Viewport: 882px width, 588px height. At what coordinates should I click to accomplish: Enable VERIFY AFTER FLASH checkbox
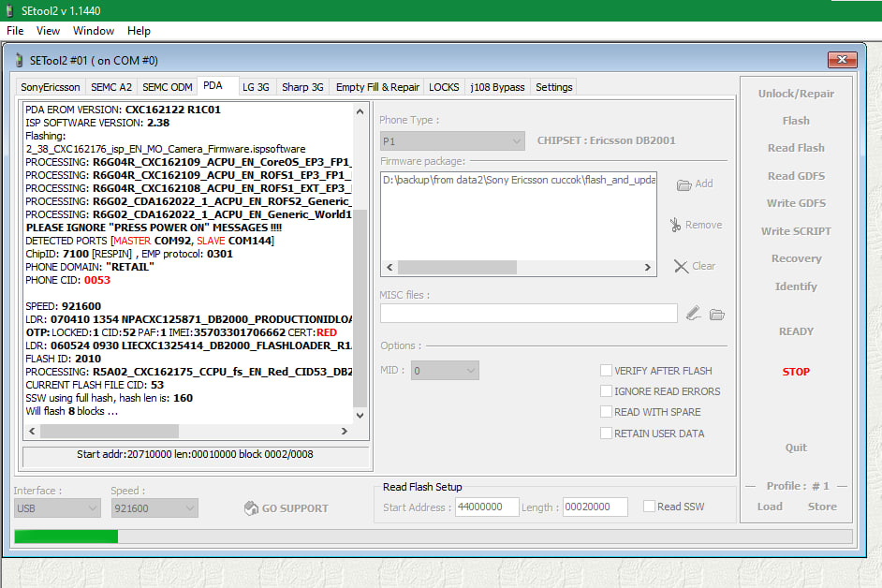[607, 371]
